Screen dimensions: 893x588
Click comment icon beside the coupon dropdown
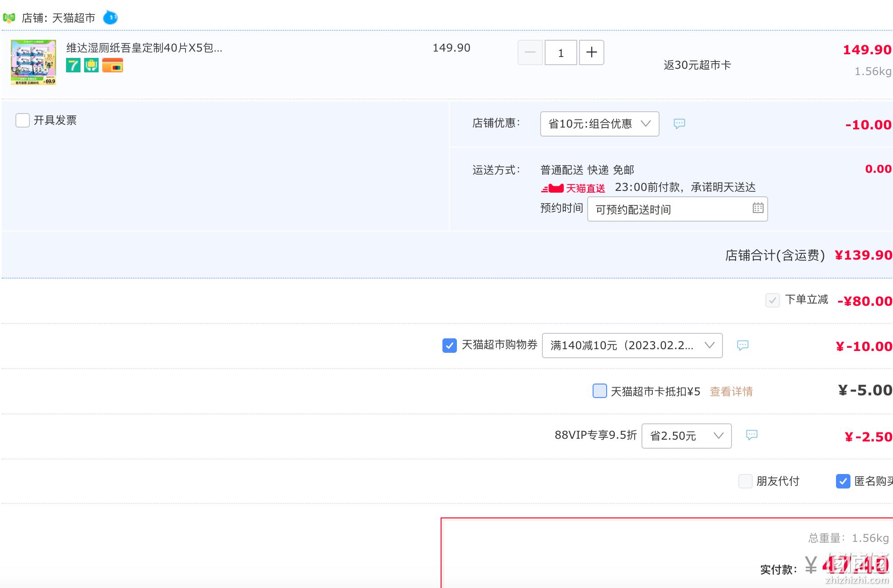coord(743,346)
